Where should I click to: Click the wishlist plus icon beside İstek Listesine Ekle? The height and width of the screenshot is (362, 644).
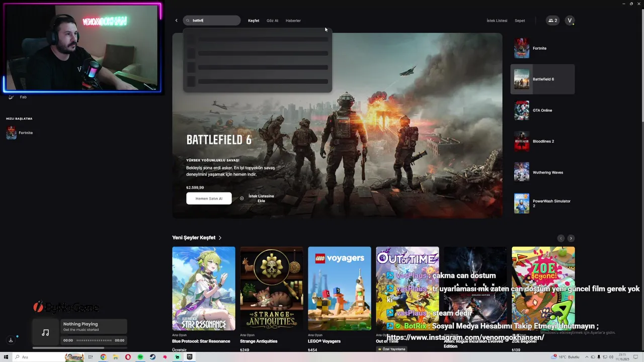tap(242, 199)
